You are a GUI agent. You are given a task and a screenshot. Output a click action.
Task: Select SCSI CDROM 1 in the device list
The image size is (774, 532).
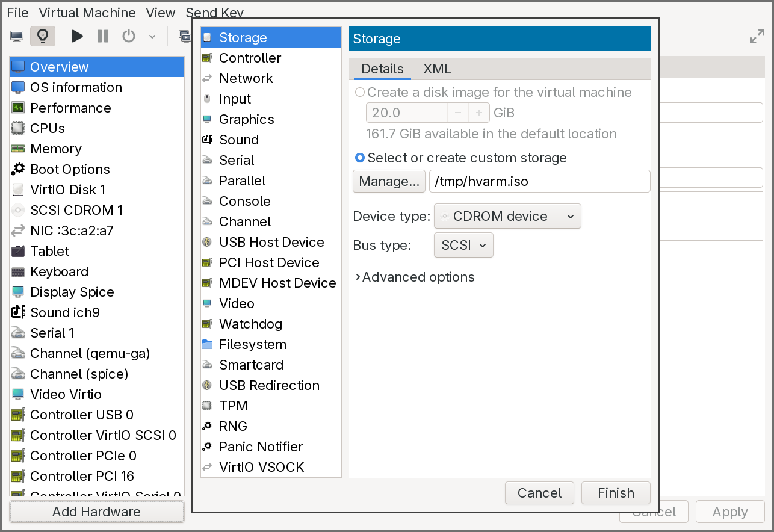[x=76, y=210]
